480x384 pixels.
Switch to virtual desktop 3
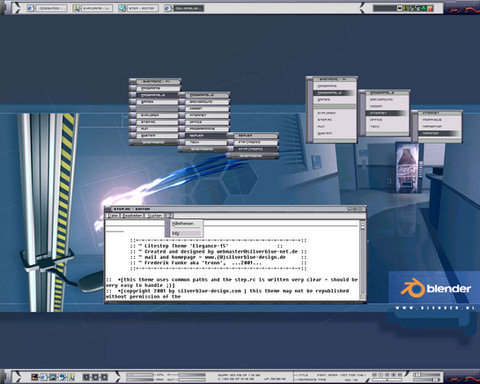[x=104, y=377]
